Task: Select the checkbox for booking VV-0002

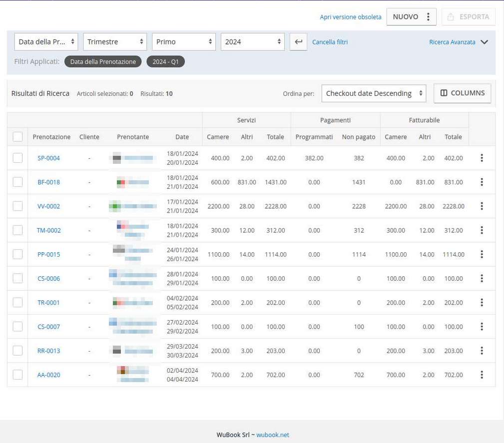Action: [17, 206]
